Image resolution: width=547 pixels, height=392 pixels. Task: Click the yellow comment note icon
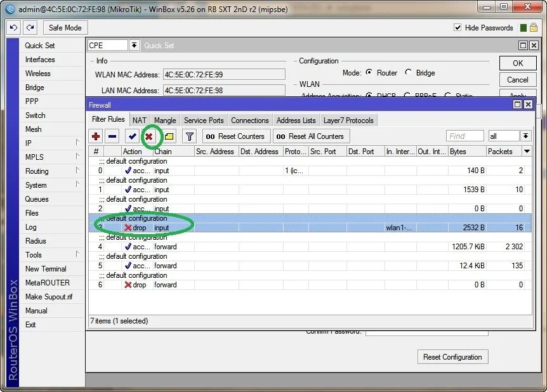coord(169,136)
